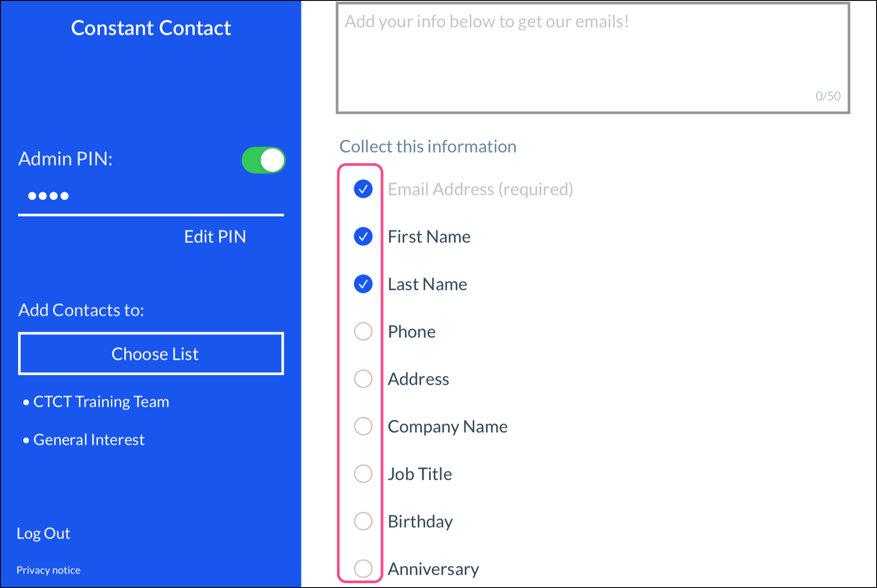
Task: Click the First Name label text
Action: tap(429, 237)
